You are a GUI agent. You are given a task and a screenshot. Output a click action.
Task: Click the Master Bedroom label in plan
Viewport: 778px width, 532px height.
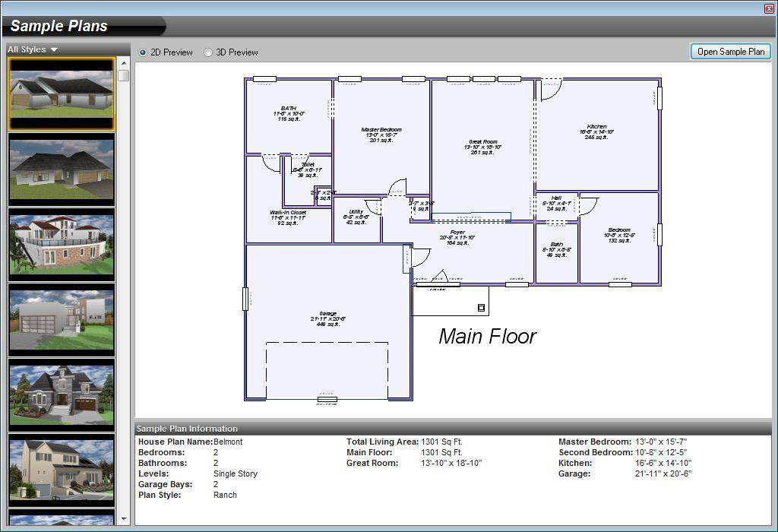381,135
